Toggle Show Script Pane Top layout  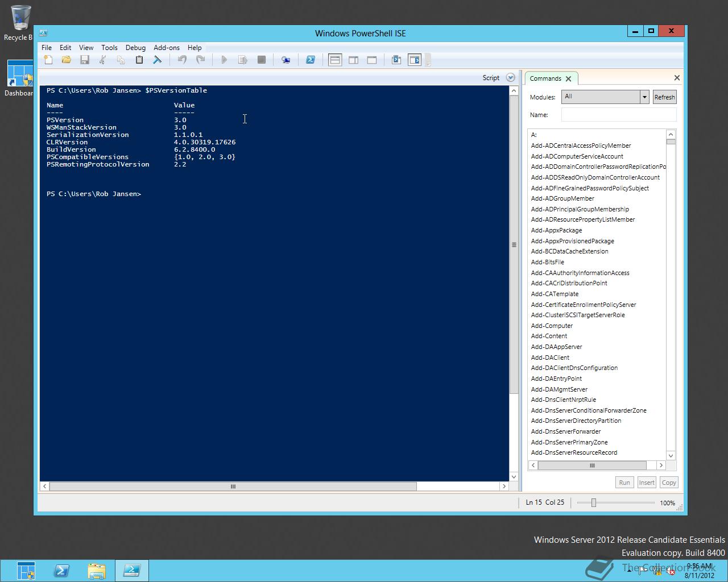[335, 60]
